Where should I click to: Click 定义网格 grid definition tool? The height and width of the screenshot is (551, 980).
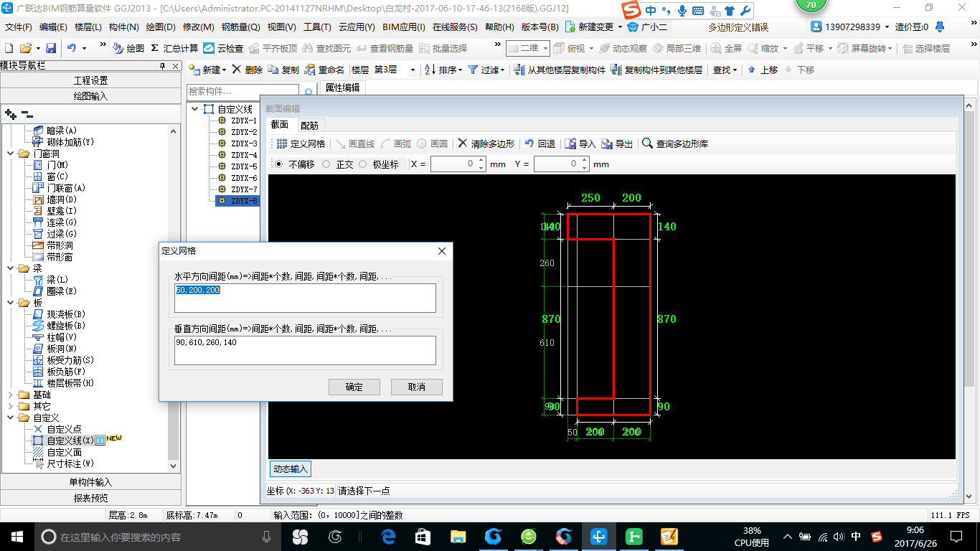[x=301, y=143]
